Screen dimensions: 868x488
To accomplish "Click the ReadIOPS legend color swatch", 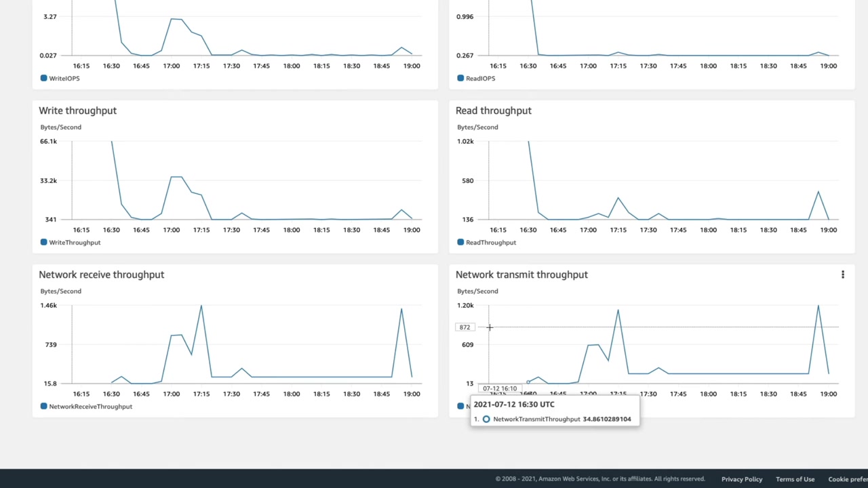I will 460,79.
